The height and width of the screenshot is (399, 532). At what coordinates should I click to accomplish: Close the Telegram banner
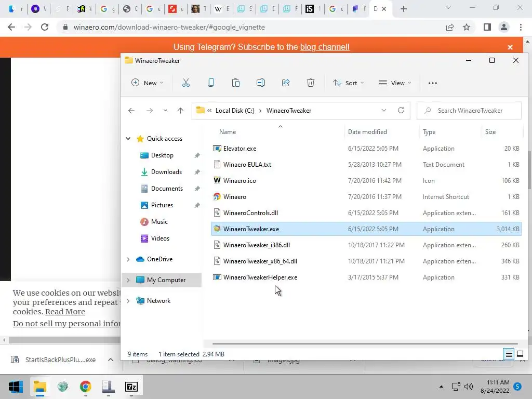(510, 47)
